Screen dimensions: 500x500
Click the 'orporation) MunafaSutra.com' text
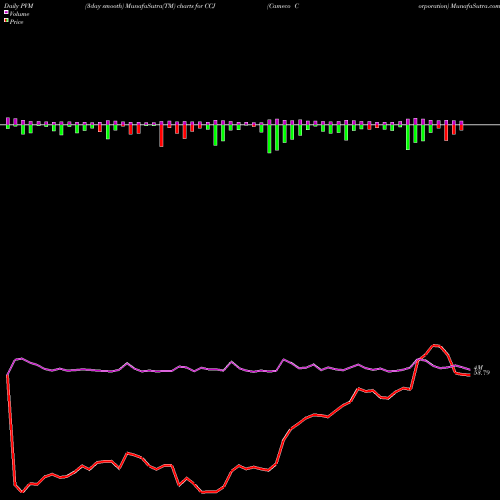coord(459,6)
